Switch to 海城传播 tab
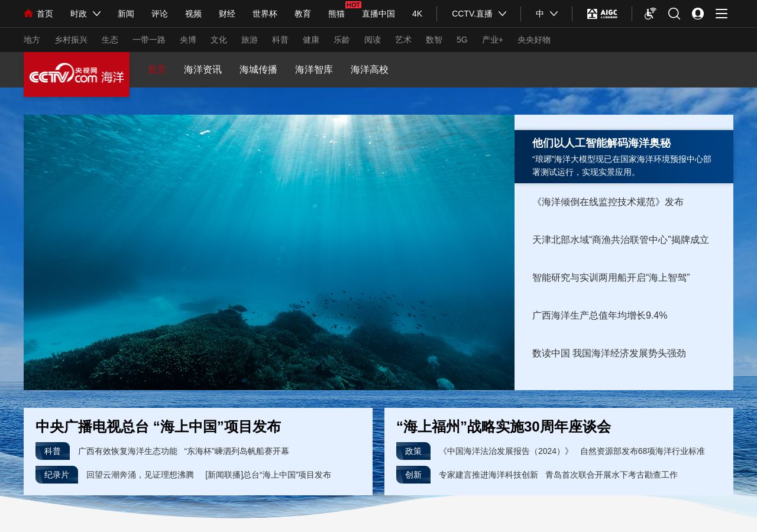The image size is (757, 532). pyautogui.click(x=258, y=70)
